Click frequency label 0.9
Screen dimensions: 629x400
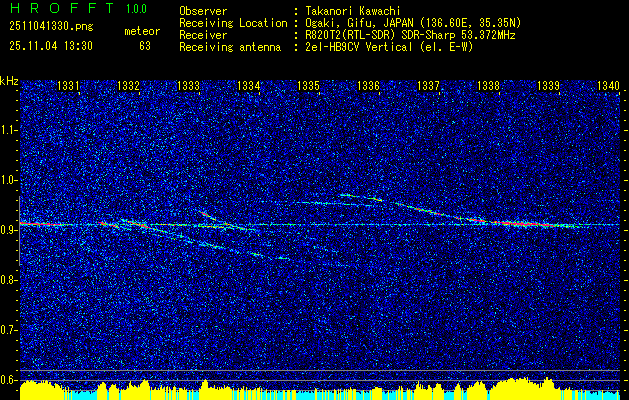pyautogui.click(x=8, y=230)
